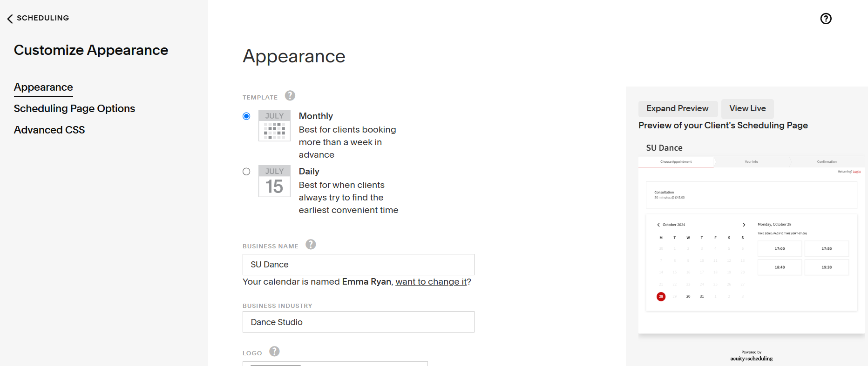
Task: Click the 'want to change it' link
Action: point(431,281)
